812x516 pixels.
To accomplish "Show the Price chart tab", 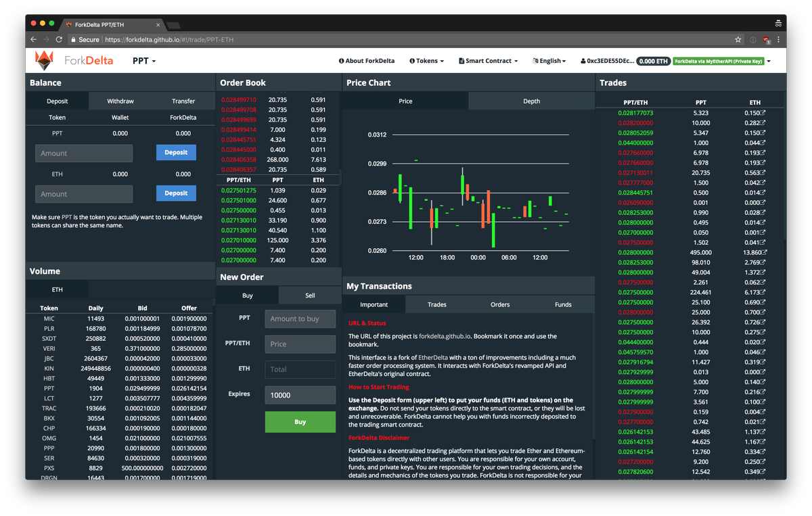I will coord(405,101).
